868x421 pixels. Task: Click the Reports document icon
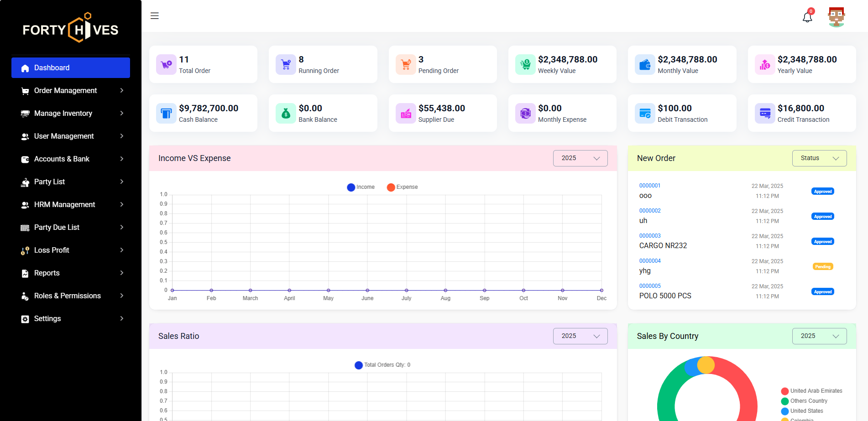(x=25, y=273)
